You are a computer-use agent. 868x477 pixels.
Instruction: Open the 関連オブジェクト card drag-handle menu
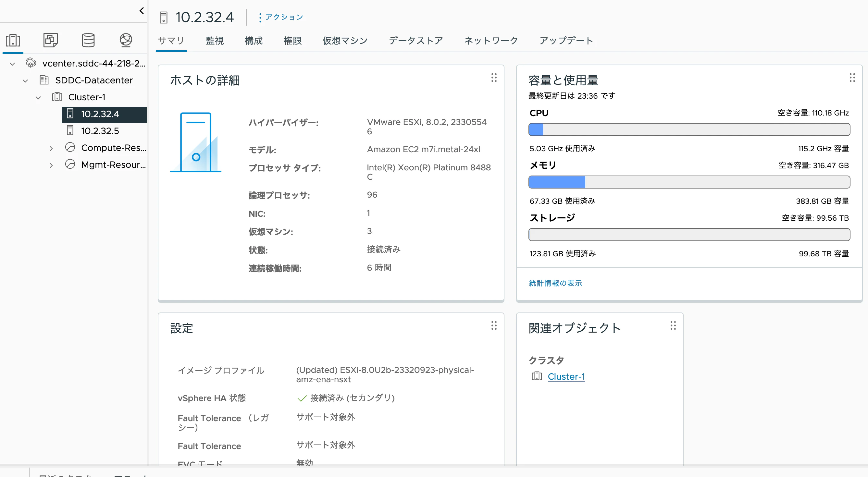pyautogui.click(x=673, y=325)
